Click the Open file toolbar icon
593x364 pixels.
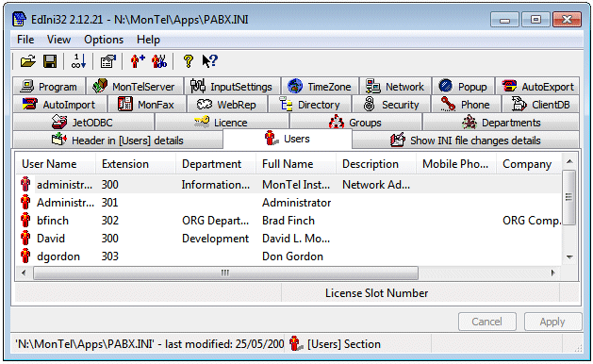coord(28,61)
